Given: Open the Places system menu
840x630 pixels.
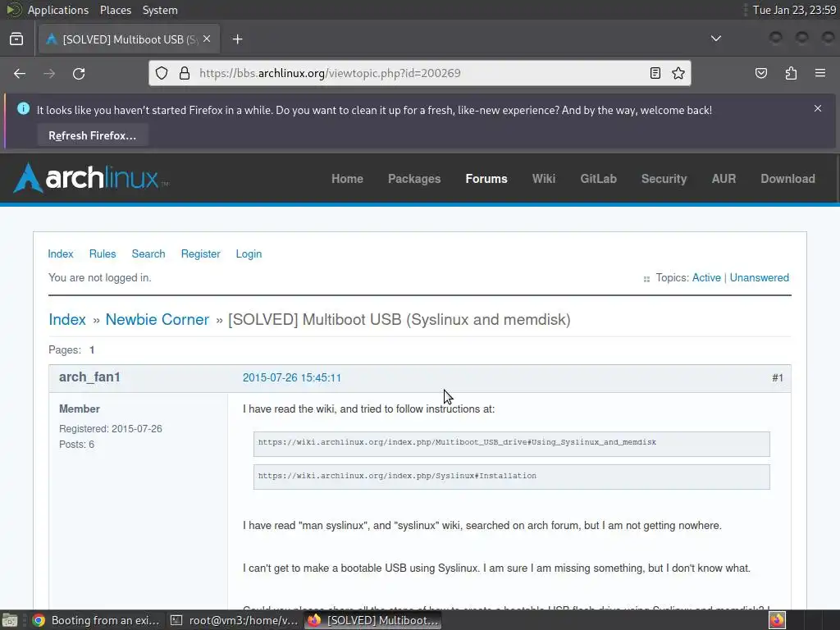Looking at the screenshot, I should pyautogui.click(x=115, y=10).
